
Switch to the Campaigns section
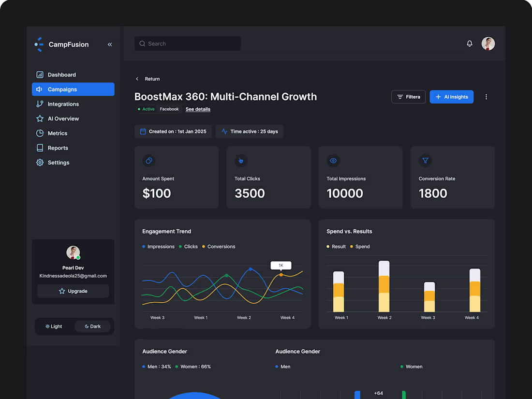pos(62,89)
